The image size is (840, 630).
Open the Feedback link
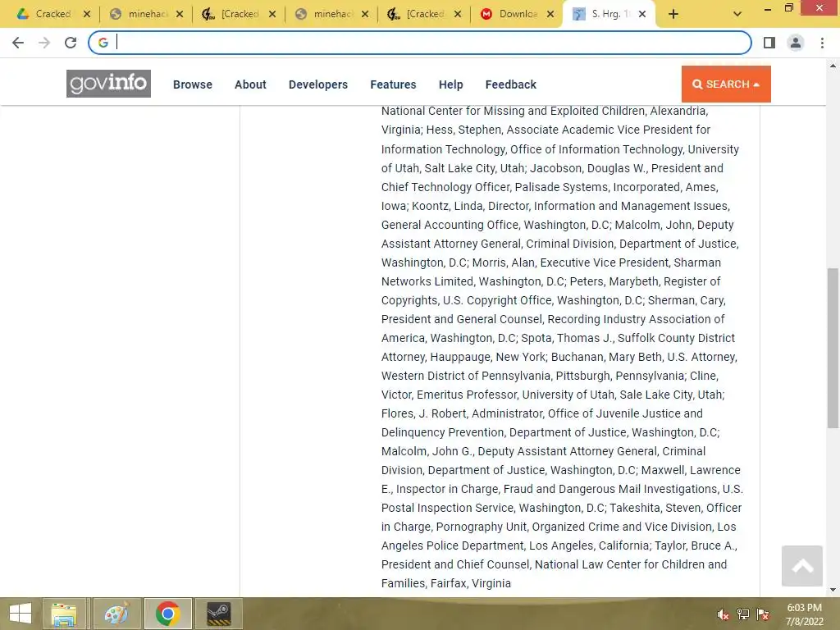tap(510, 84)
